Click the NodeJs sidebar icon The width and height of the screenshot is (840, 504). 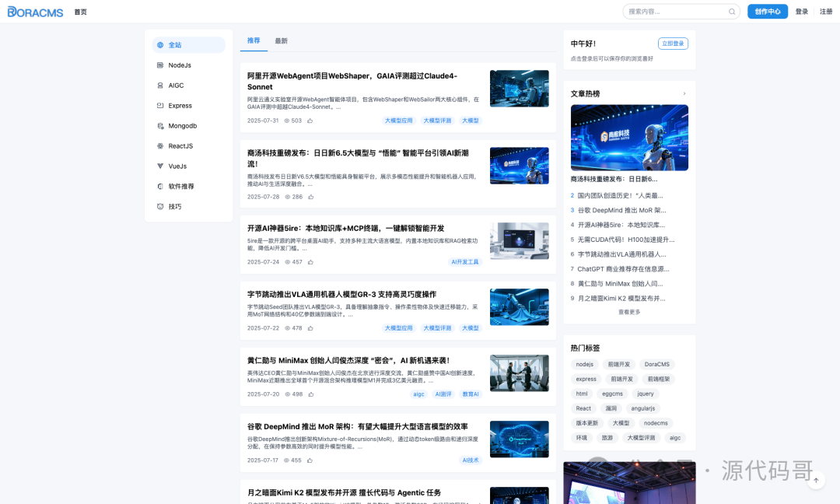coord(160,65)
